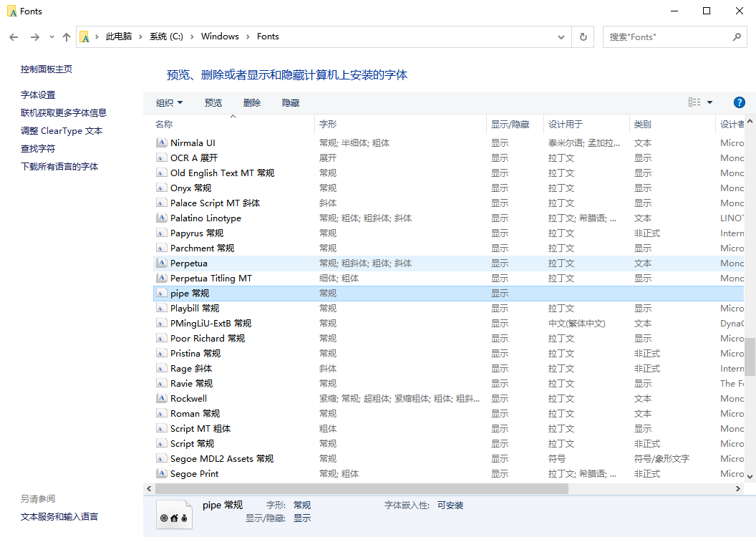Go up one folder level
This screenshot has height=537, width=756.
[67, 37]
